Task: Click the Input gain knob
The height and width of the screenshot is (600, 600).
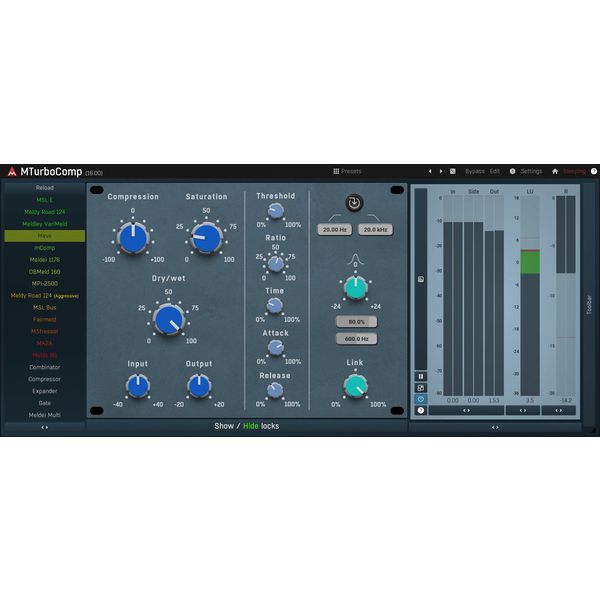Action: point(138,386)
